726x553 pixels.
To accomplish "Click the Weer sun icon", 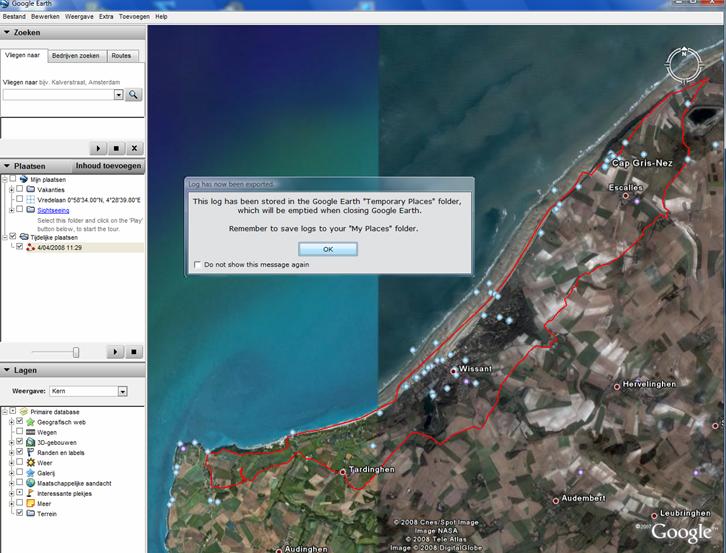I will pos(31,463).
